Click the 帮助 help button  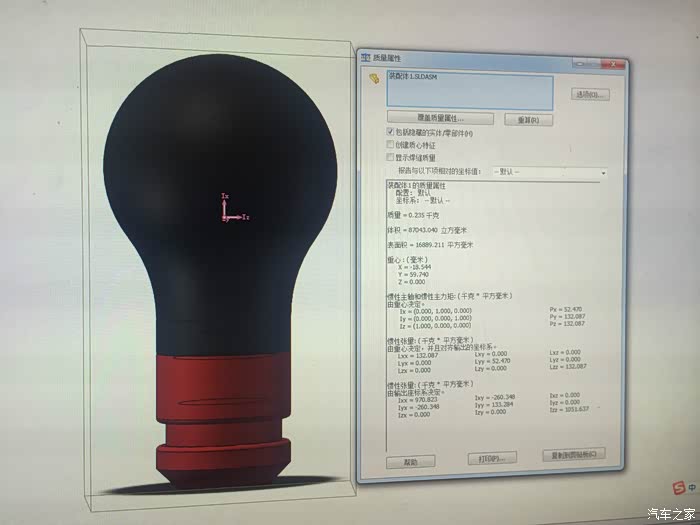tap(410, 462)
